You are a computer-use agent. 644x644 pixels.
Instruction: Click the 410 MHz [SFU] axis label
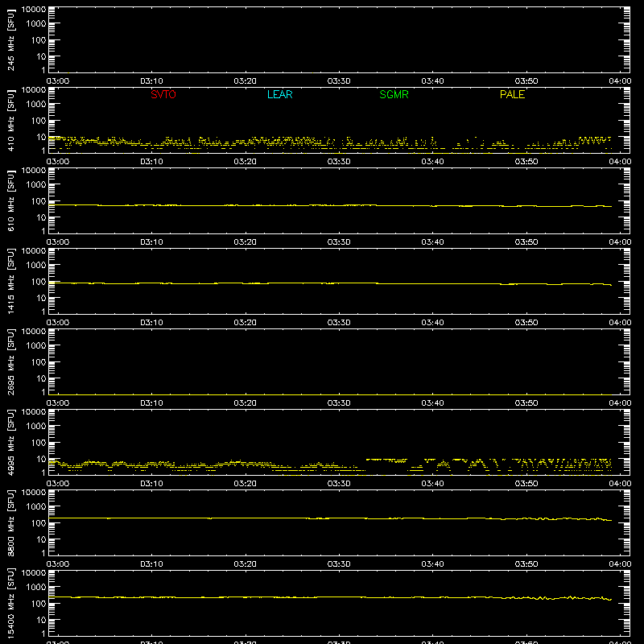pos(10,120)
